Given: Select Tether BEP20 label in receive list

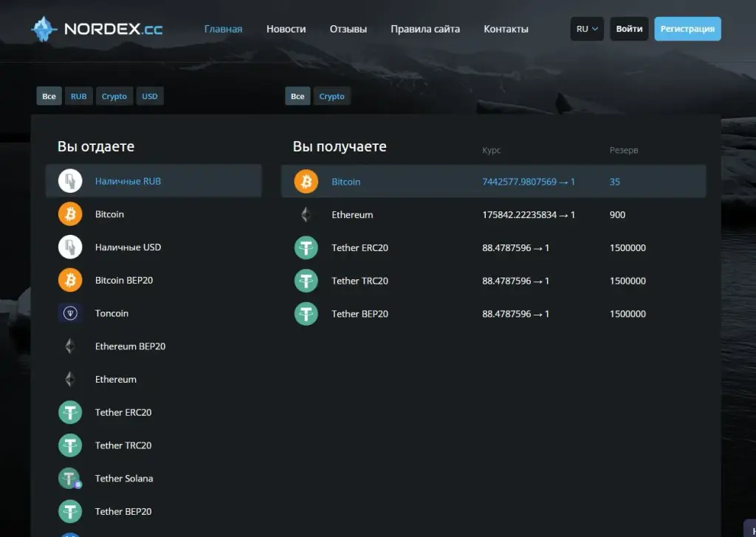Looking at the screenshot, I should [360, 314].
